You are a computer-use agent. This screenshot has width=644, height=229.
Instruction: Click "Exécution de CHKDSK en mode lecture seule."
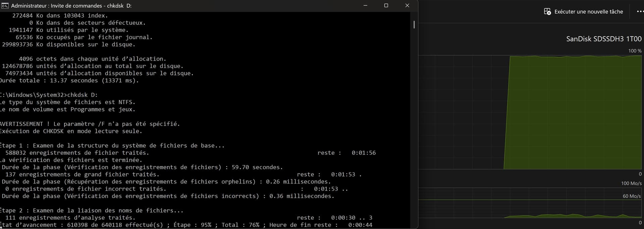click(x=71, y=131)
